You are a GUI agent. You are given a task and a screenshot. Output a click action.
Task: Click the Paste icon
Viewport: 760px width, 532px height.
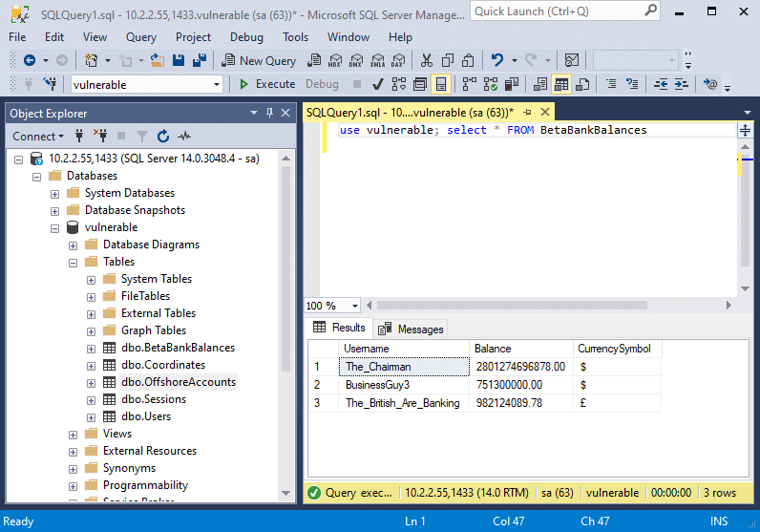coord(468,60)
